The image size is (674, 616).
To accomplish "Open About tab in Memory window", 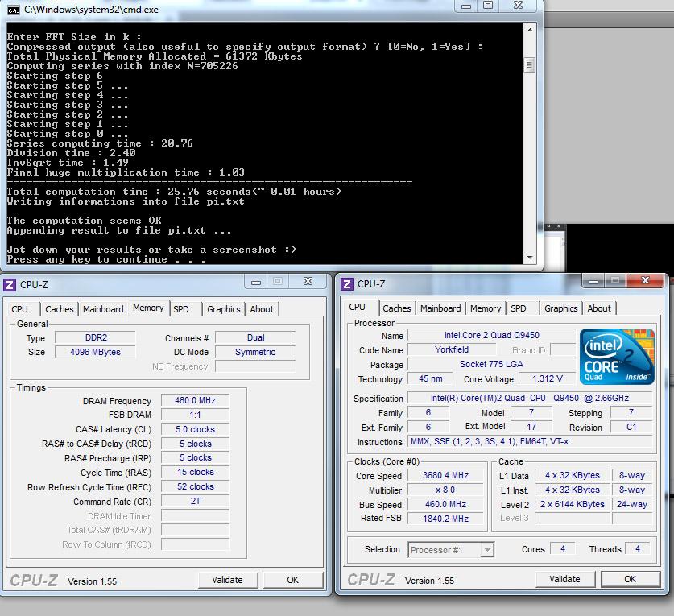I will pyautogui.click(x=262, y=309).
